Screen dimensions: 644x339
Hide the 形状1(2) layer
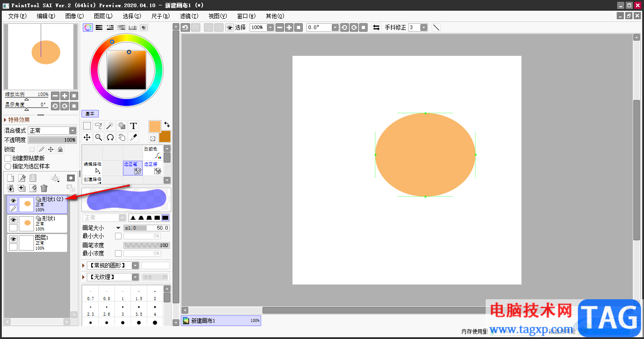pos(13,201)
